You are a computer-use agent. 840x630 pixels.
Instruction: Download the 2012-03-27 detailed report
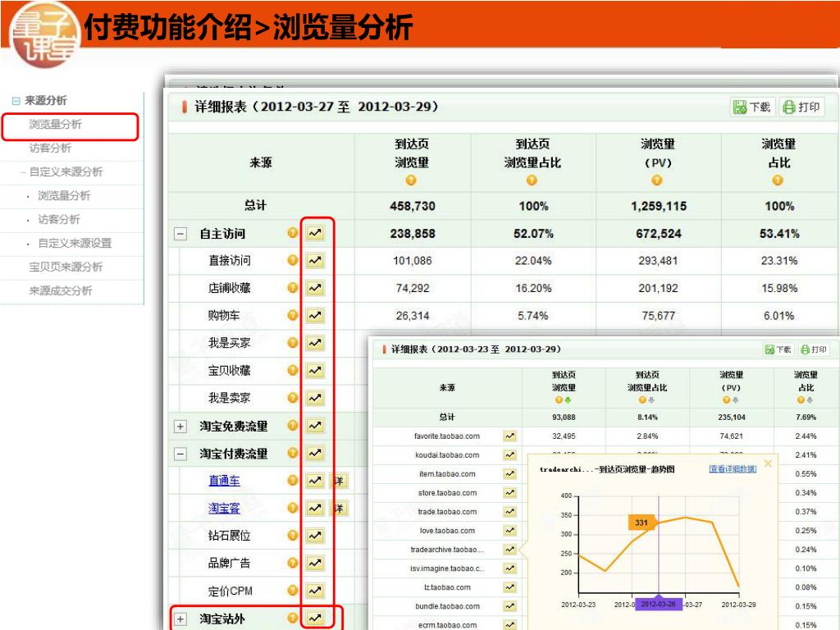(751, 107)
